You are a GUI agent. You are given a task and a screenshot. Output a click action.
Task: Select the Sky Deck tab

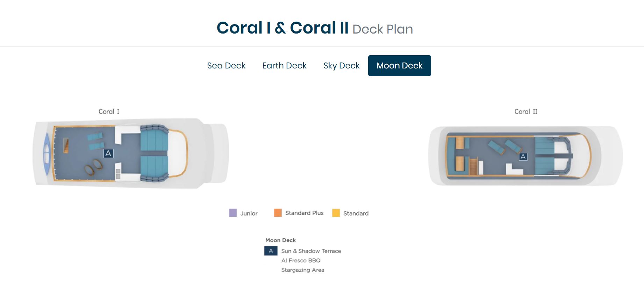pyautogui.click(x=341, y=66)
